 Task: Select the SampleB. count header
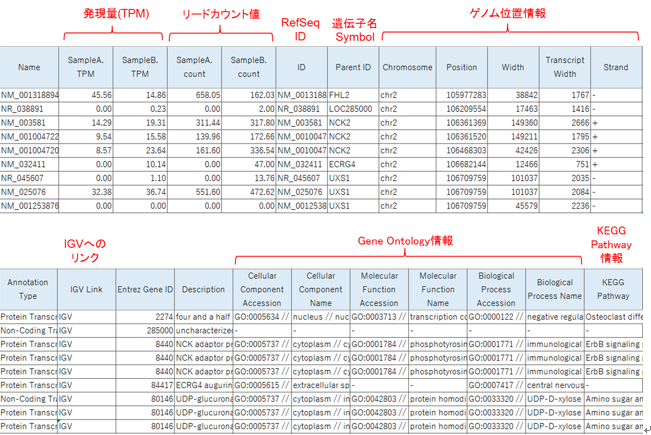click(x=249, y=67)
